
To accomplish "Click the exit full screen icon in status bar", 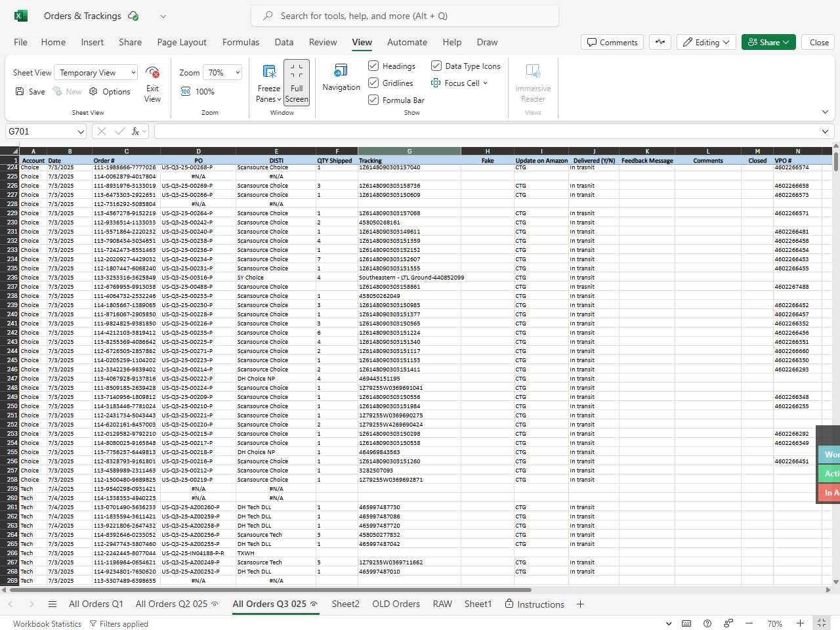I will pos(822,623).
